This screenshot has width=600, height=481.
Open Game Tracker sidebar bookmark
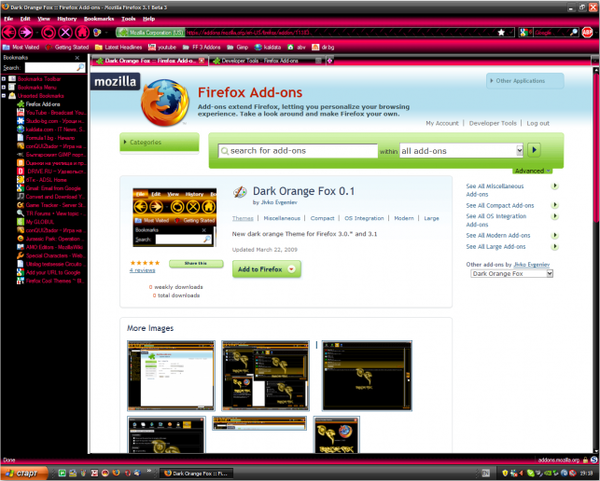(x=51, y=205)
